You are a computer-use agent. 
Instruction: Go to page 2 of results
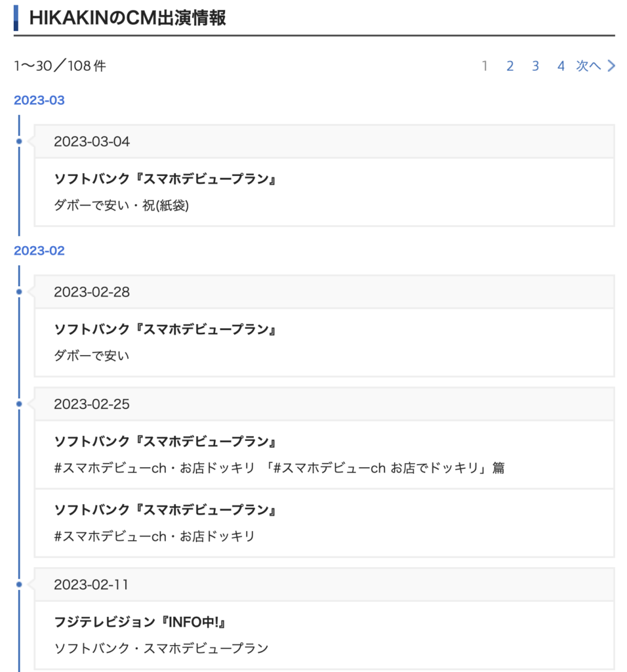point(510,66)
